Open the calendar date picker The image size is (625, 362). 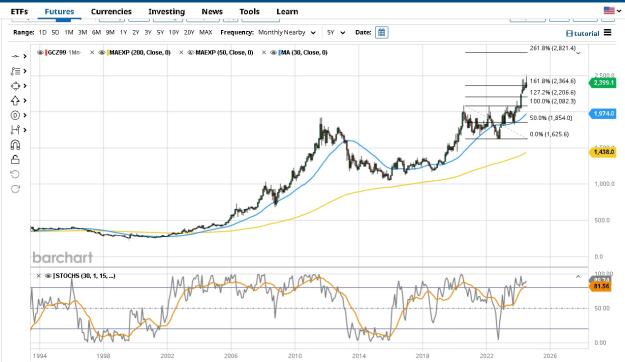click(x=381, y=32)
